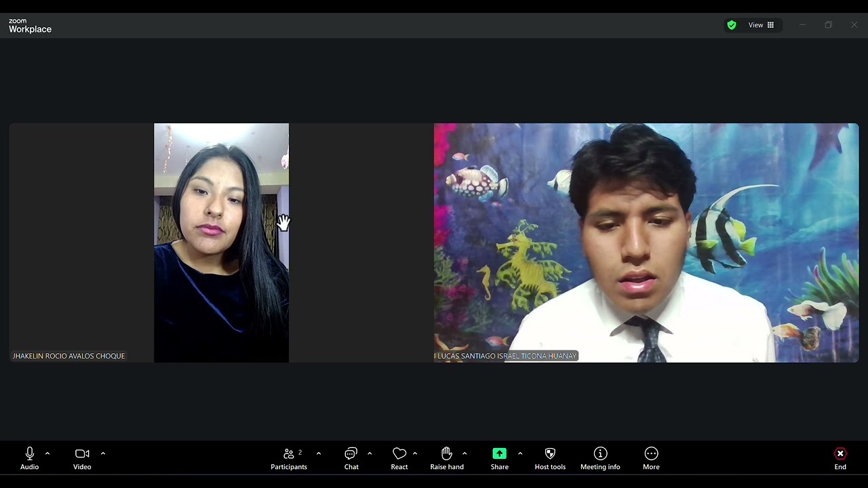Toggle the camera with the Video icon

pos(82,453)
